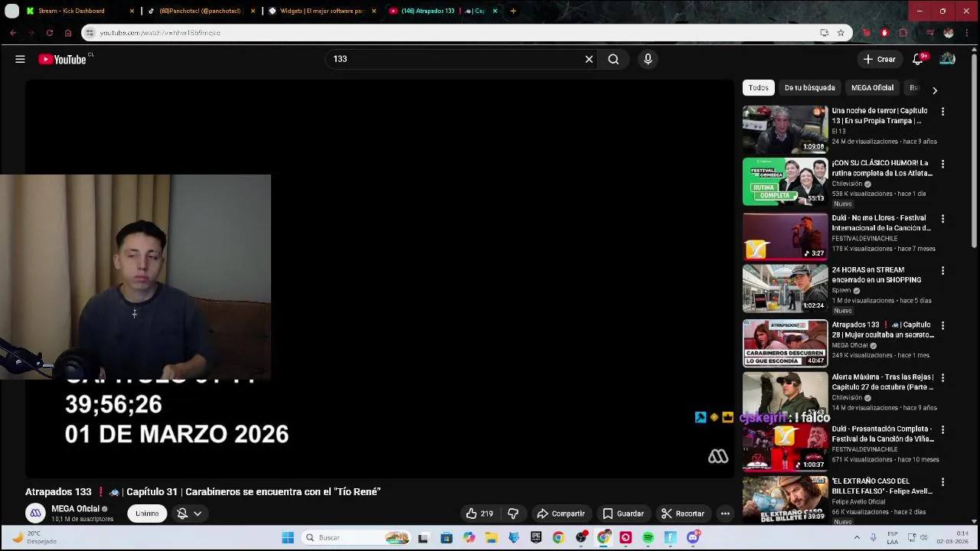Open options for Alerta Máxima video
980x551 pixels.
[942, 378]
